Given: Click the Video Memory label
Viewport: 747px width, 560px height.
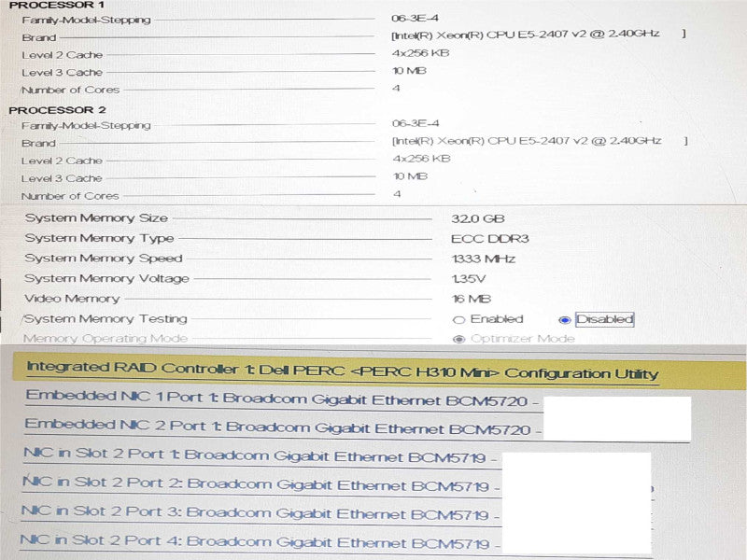Looking at the screenshot, I should (72, 299).
